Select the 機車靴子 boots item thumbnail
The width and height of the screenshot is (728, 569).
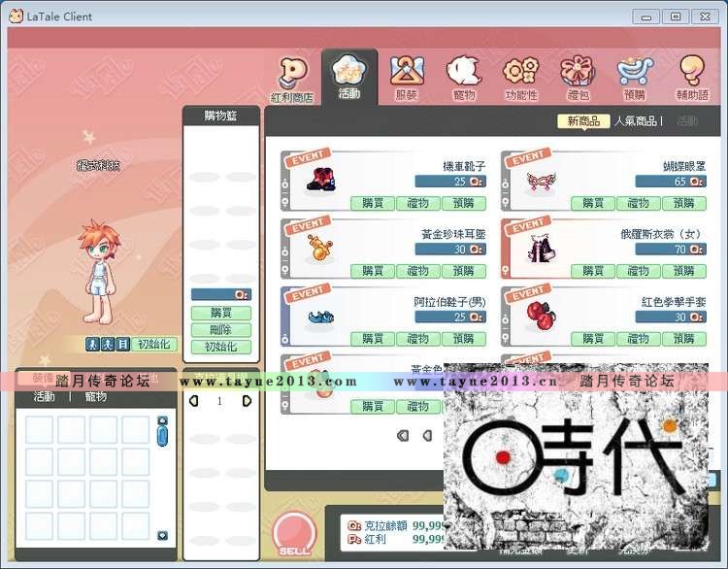[321, 180]
